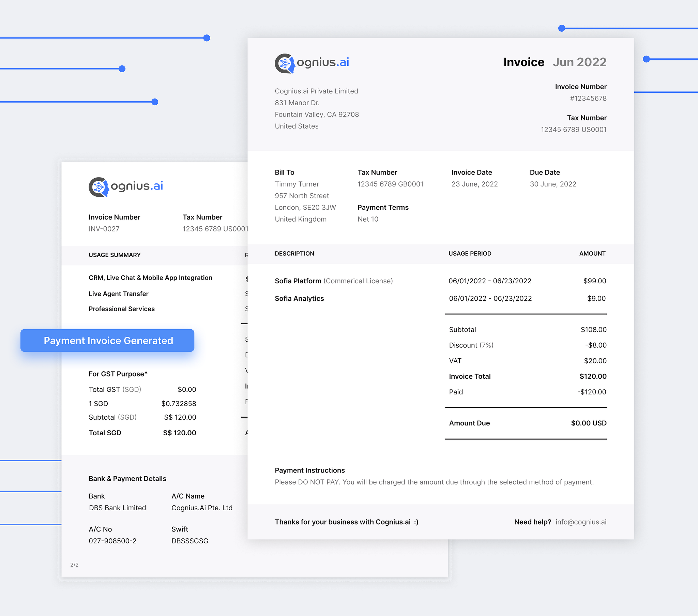Click the blue dot ending the top-left line
The width and height of the screenshot is (698, 616).
207,38
